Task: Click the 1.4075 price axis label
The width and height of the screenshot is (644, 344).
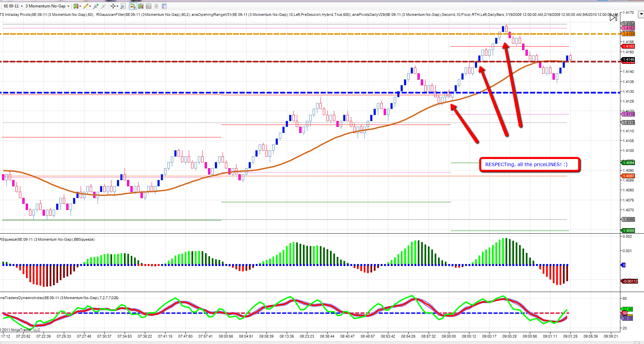Action: click(628, 200)
